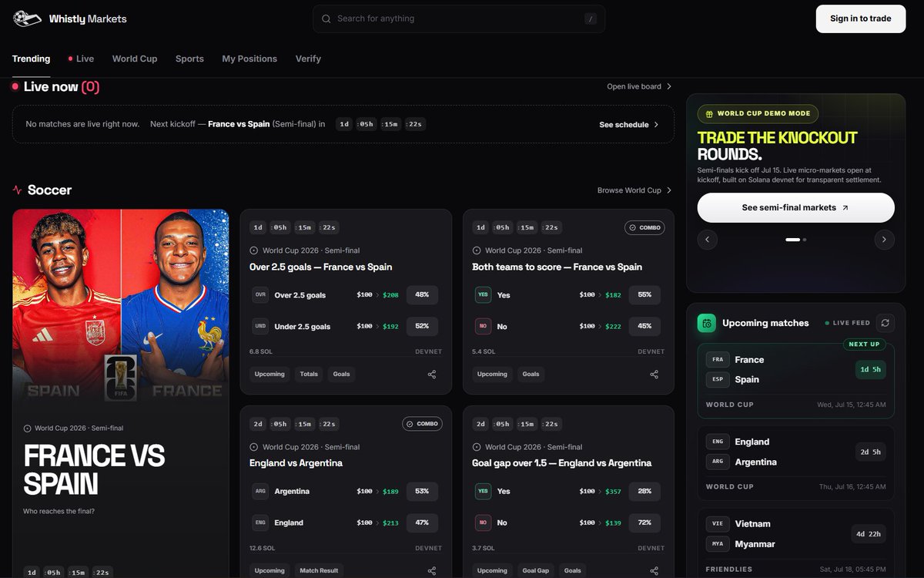Browse World Cup chevron link

pyautogui.click(x=634, y=190)
